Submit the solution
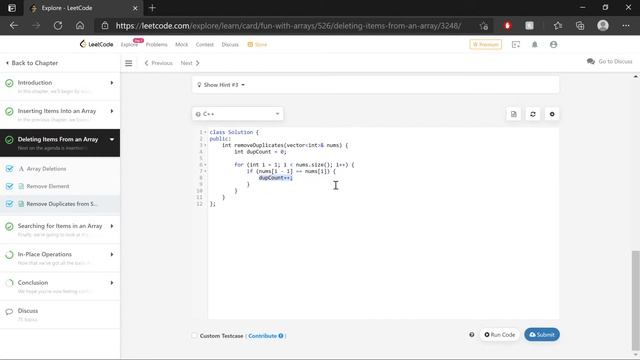Image resolution: width=640 pixels, height=360 pixels. coord(542,335)
